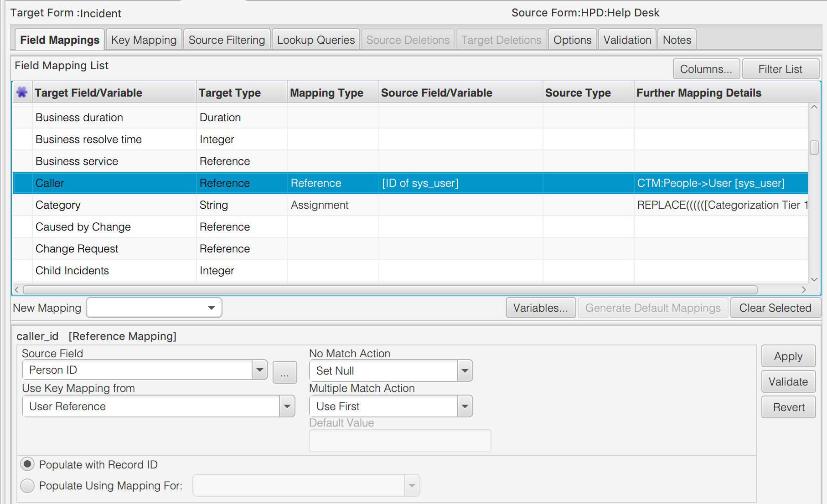Expand the Source Field dropdown showing Person ID
The height and width of the screenshot is (504, 827).
click(x=259, y=370)
